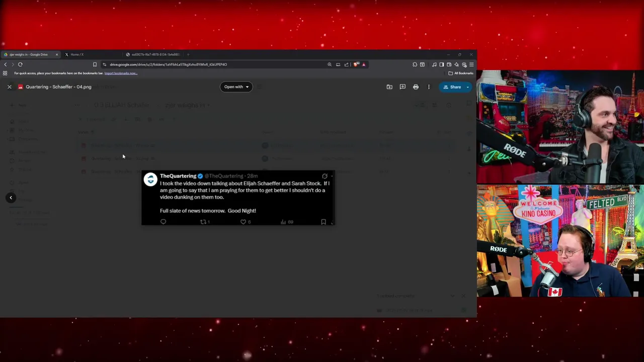Expand the dropdown arrow beside Share

click(x=468, y=87)
